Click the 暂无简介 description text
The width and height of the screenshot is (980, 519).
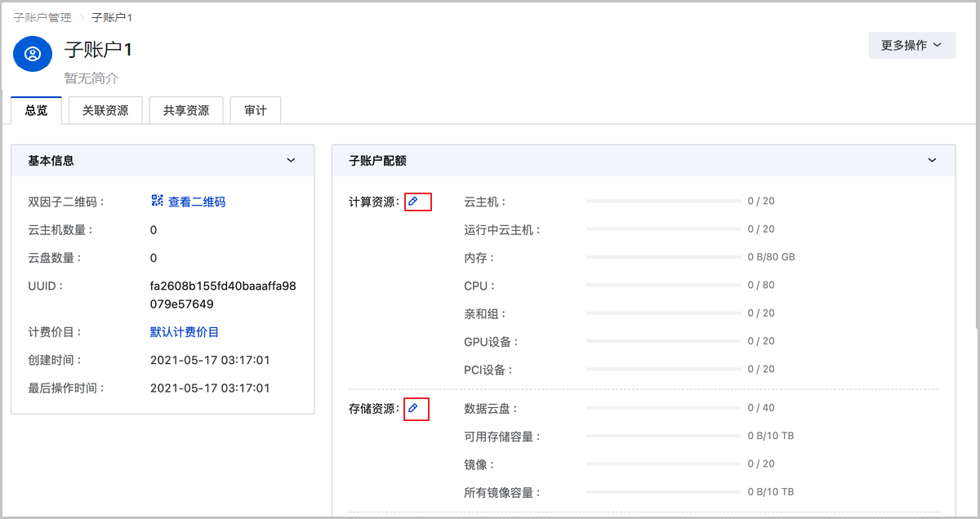point(91,78)
